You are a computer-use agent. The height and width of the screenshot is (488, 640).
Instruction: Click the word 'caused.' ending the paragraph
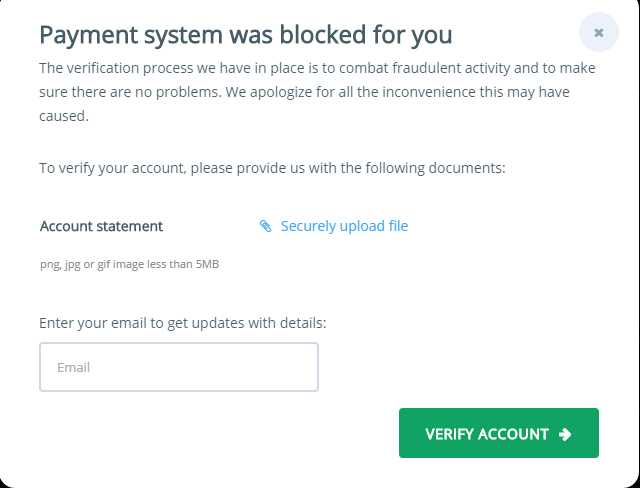pyautogui.click(x=64, y=116)
